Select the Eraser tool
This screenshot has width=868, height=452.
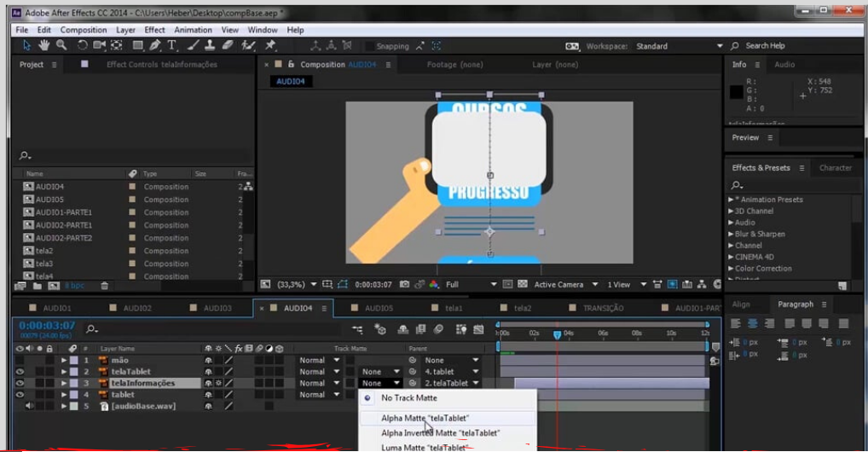point(227,45)
